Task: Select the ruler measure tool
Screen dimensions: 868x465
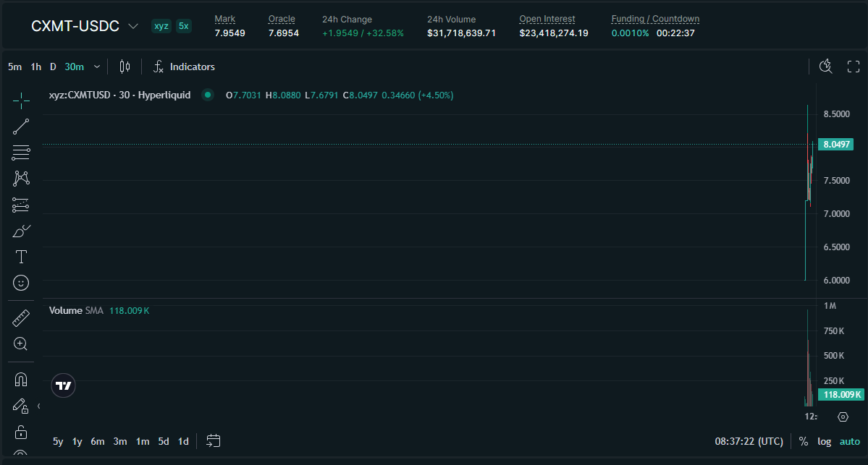Action: click(21, 318)
